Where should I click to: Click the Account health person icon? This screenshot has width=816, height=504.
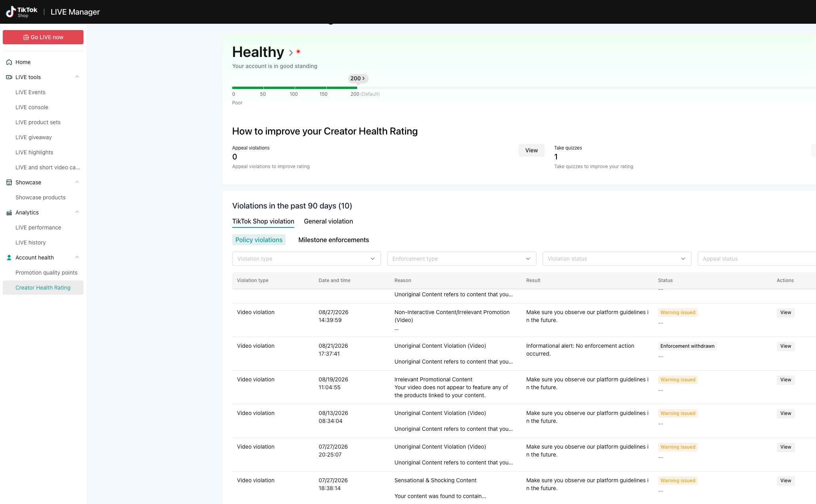pos(9,258)
